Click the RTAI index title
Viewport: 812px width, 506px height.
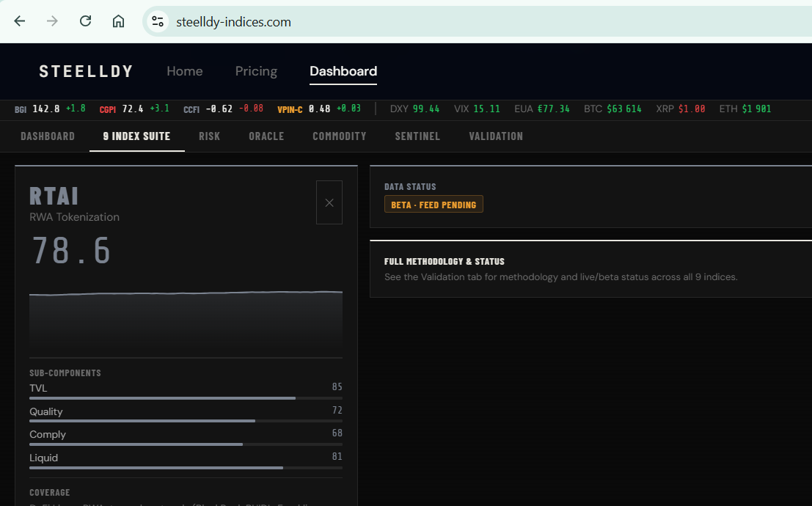pos(54,197)
